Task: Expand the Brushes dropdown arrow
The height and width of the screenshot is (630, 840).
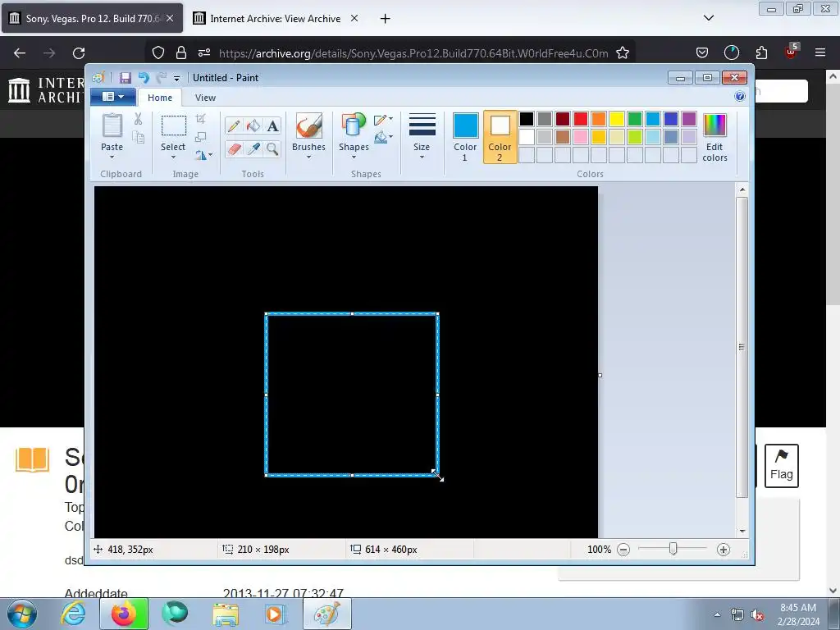Action: coord(308,157)
